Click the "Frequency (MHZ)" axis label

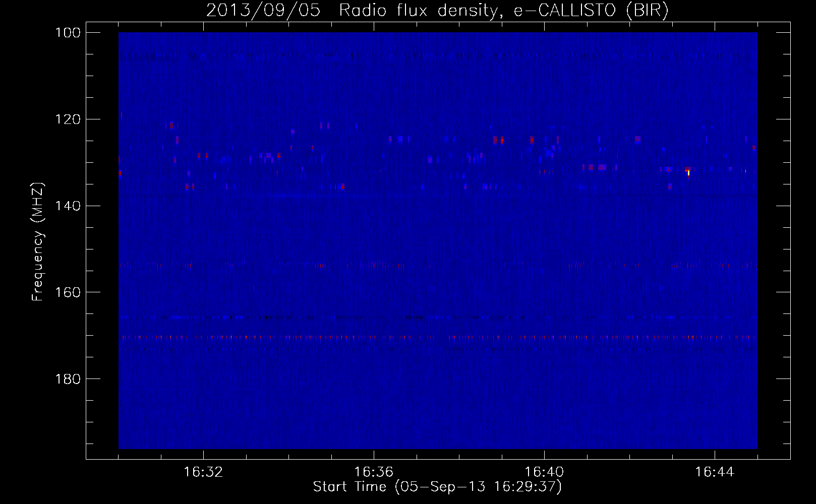point(38,242)
